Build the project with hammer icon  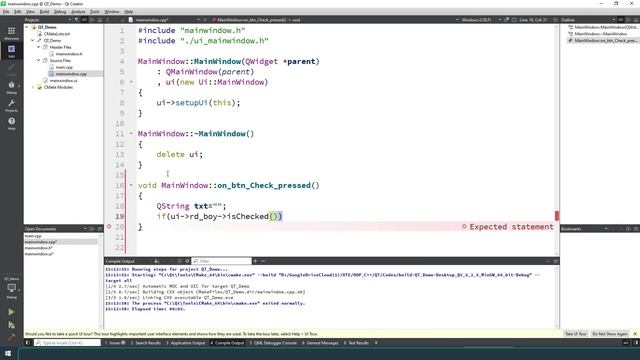click(x=11, y=337)
